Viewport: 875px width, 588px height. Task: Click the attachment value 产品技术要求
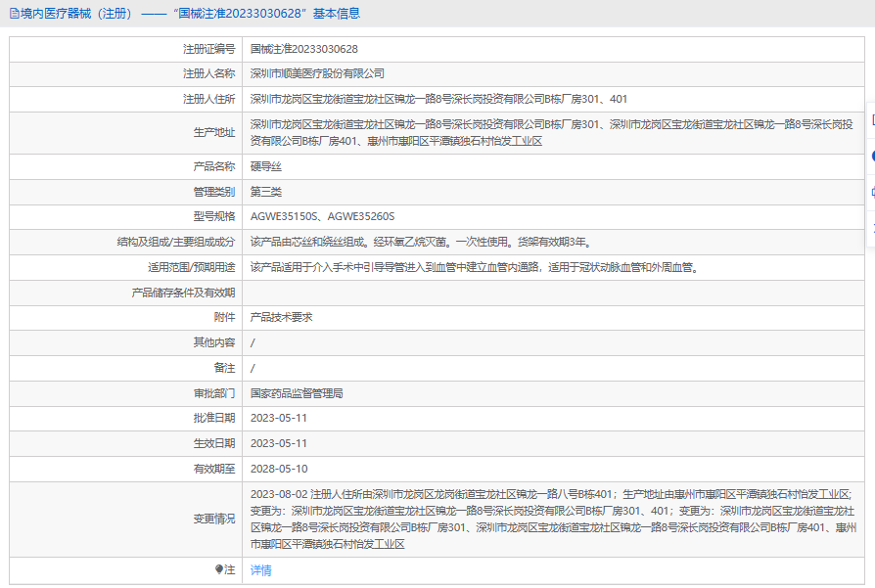pyautogui.click(x=281, y=317)
